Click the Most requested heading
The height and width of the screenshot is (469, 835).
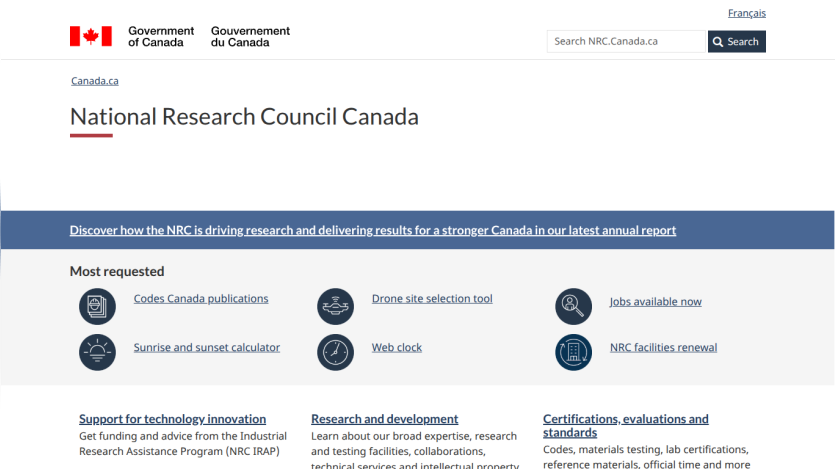117,271
